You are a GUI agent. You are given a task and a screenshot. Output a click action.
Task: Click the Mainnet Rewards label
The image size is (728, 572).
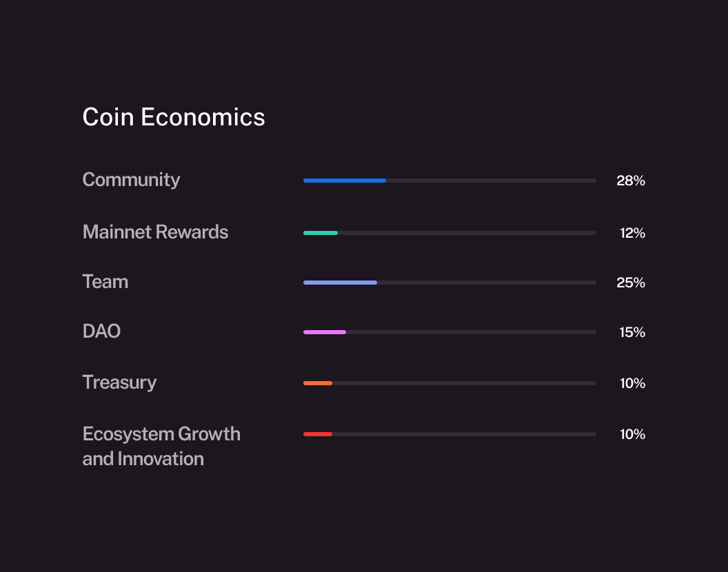(155, 232)
